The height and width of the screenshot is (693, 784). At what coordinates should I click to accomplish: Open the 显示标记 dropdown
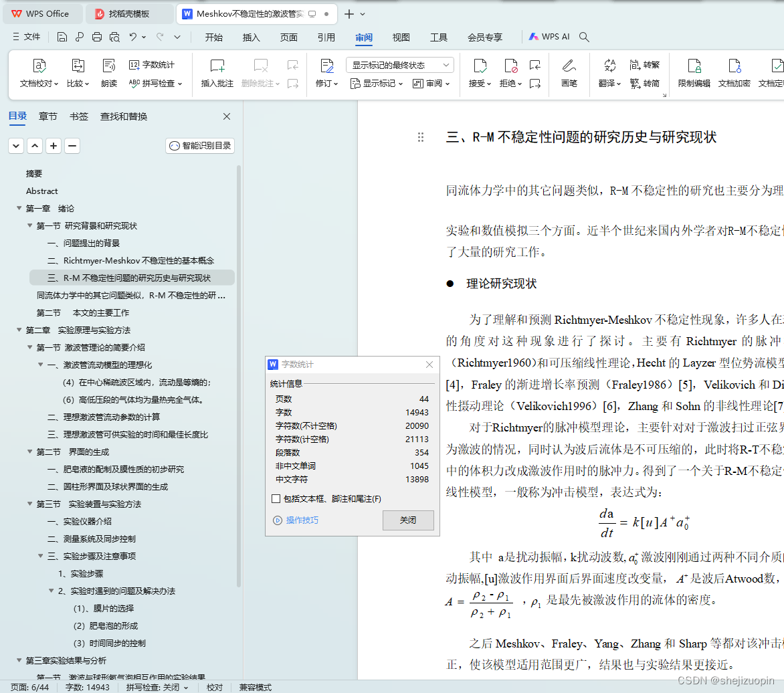coord(377,84)
